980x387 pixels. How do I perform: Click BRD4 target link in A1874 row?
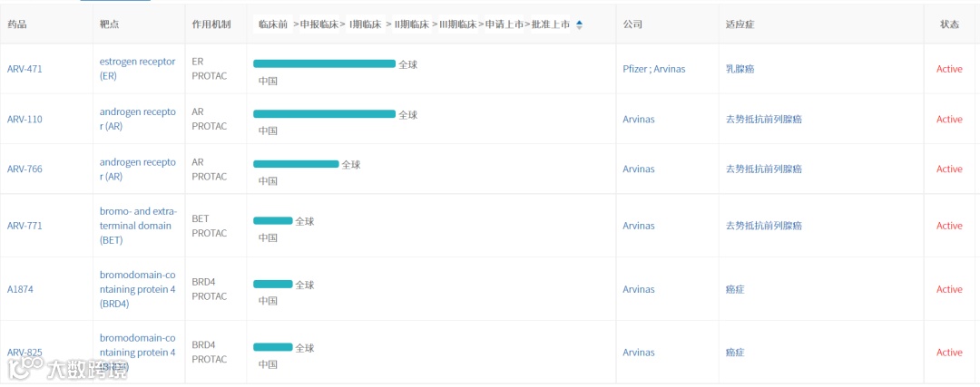point(138,290)
